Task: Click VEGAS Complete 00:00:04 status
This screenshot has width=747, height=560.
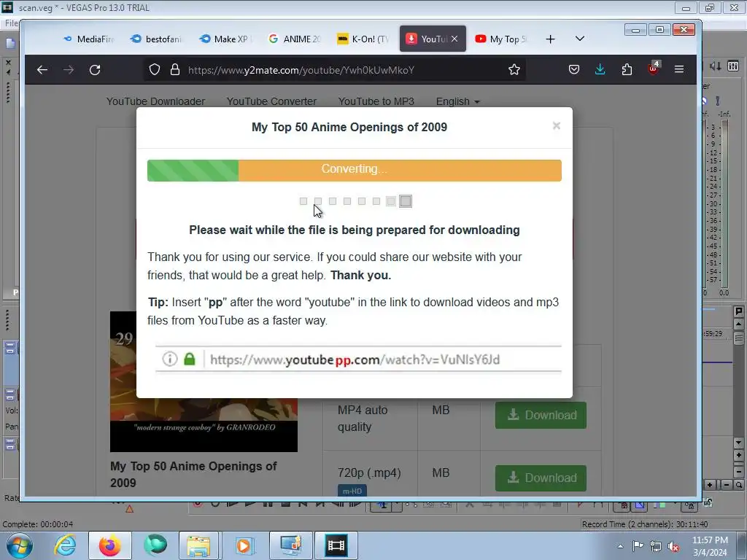Action: tap(38, 524)
